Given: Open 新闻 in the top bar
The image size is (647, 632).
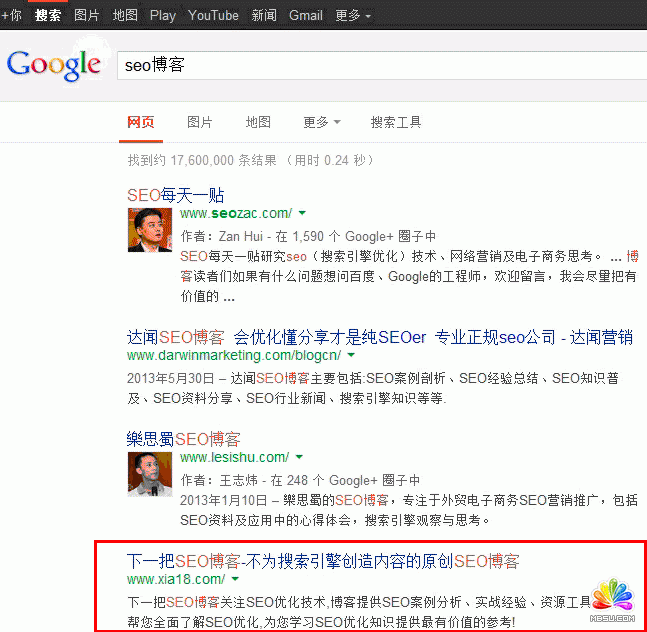Looking at the screenshot, I should pos(264,16).
